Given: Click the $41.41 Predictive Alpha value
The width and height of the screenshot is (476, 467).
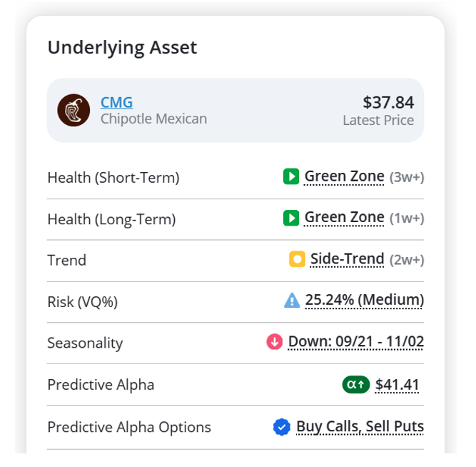Looking at the screenshot, I should 397,385.
